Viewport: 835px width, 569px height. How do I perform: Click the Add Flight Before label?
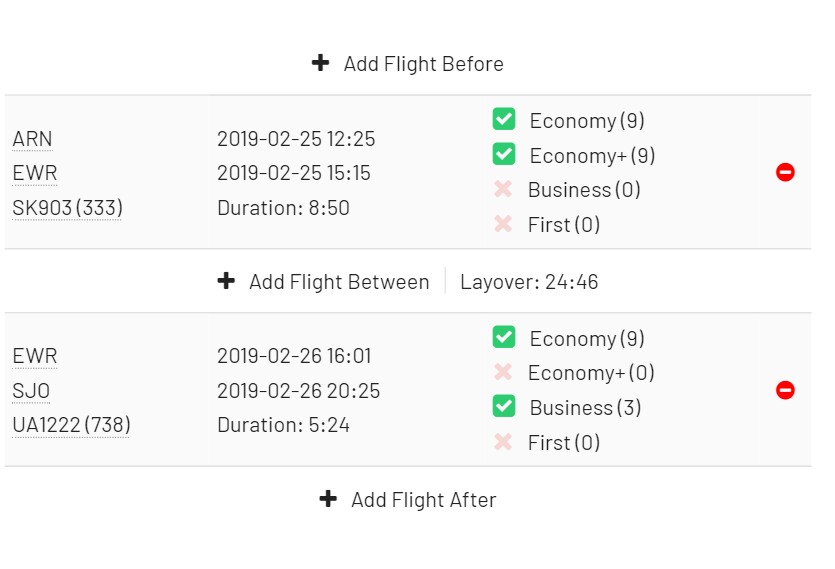click(423, 64)
